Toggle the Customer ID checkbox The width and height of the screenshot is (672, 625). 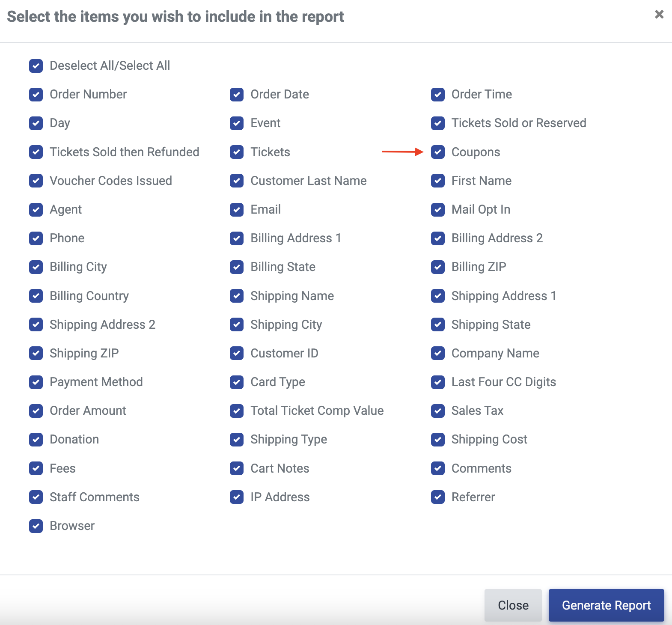(x=237, y=353)
